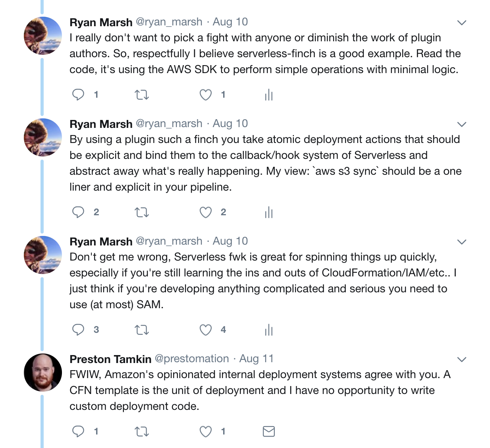Open Preston Tamkin's profile via his name

[x=110, y=359]
